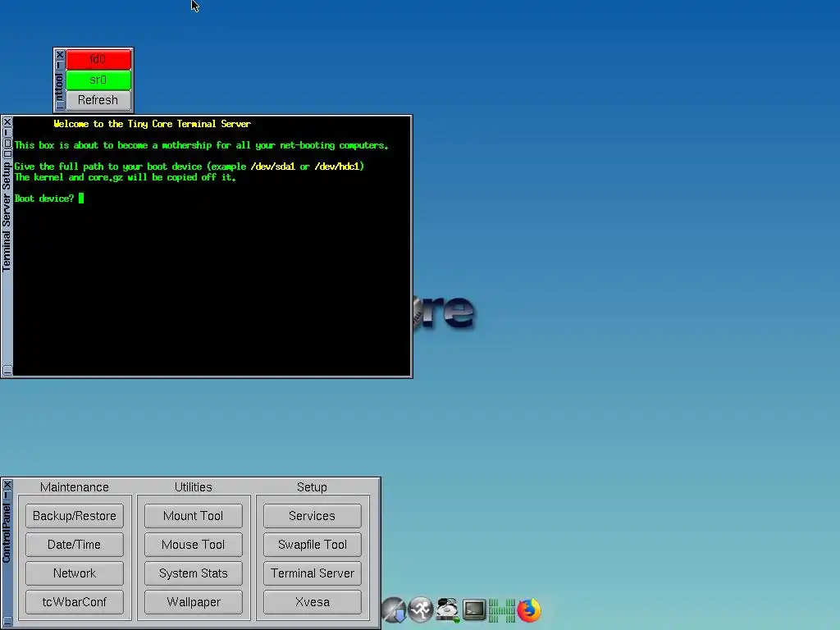The image size is (840, 630).
Task: Click the 'Welcome to the Tiny Core Terminal Server' line
Action: [152, 124]
